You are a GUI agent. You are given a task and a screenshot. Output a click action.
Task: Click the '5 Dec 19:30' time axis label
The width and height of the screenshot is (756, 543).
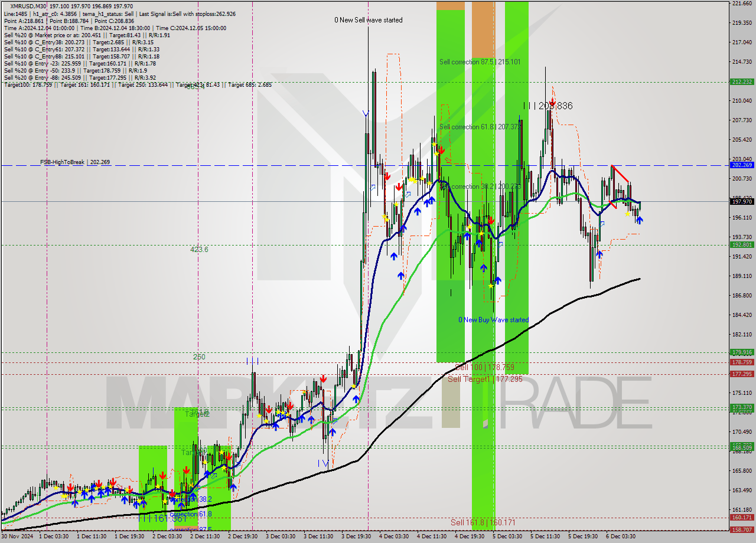583,537
